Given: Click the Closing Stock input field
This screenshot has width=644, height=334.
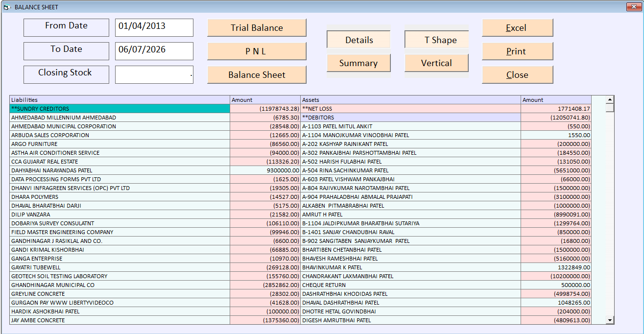Looking at the screenshot, I should point(154,74).
